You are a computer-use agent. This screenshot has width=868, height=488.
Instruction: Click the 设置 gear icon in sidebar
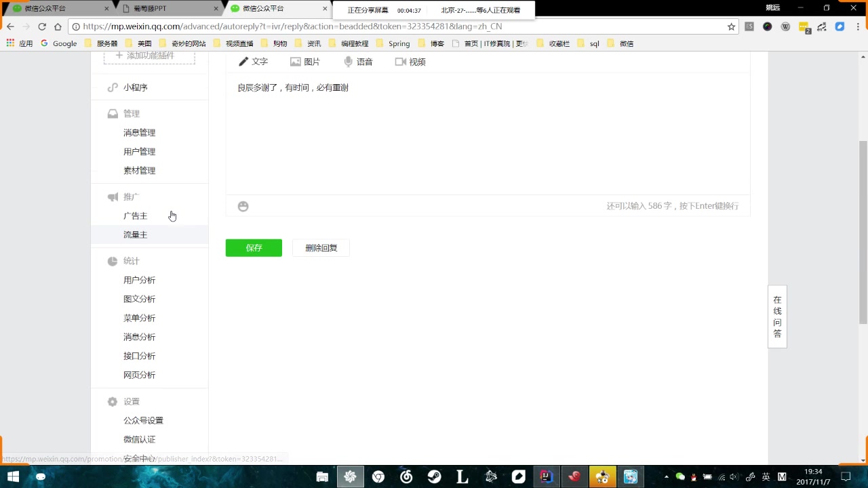(x=112, y=401)
